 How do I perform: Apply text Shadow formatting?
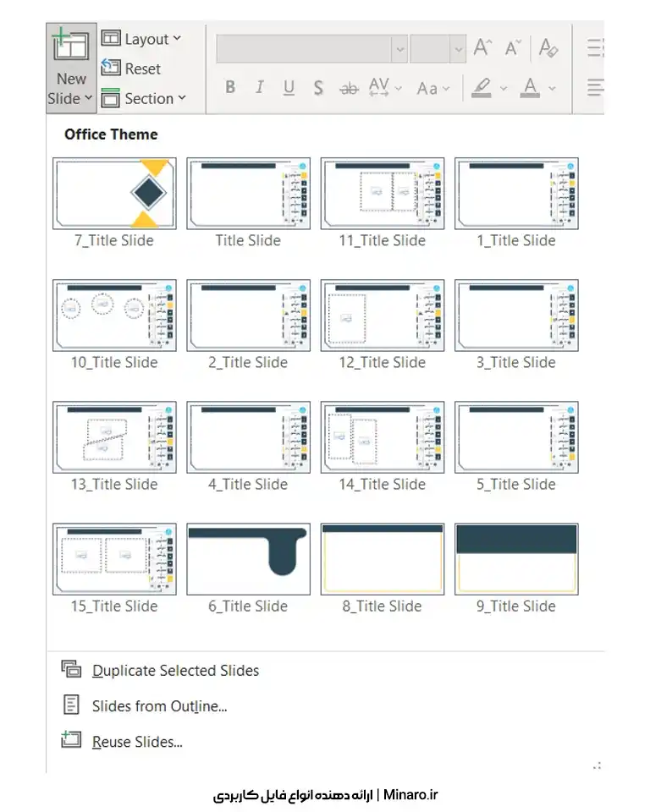318,87
